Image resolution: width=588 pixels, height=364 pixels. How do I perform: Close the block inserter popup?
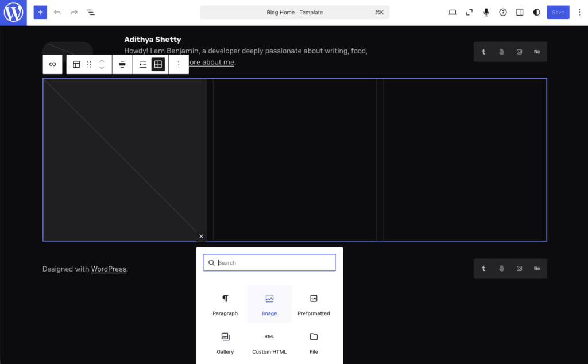tap(201, 236)
